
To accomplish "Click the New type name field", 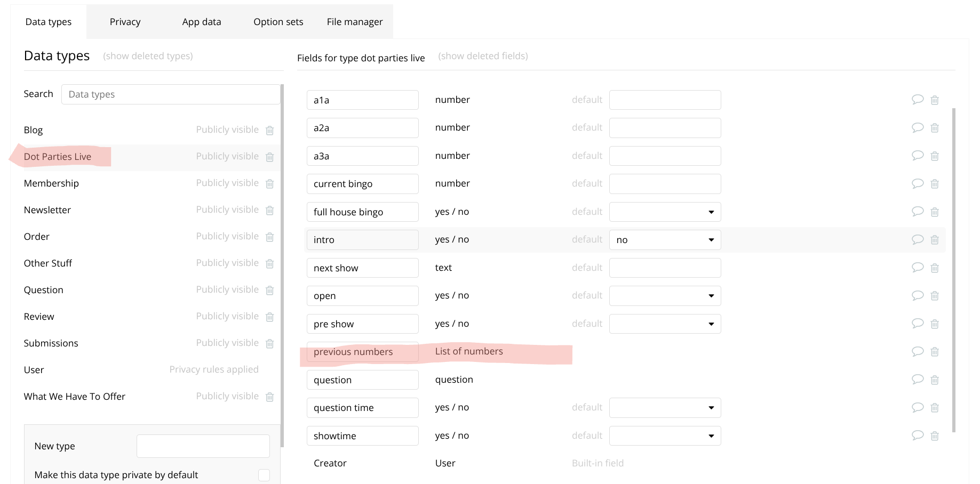I will tap(203, 446).
